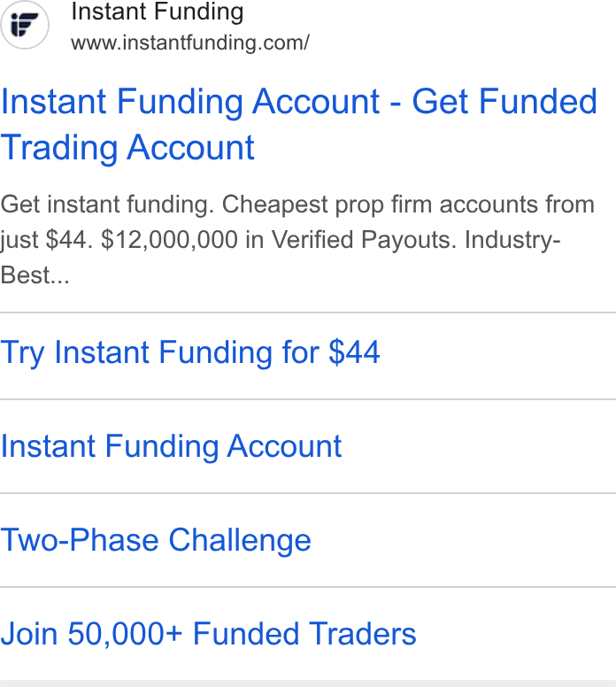Open "Try Instant Funding for $44" sitelink
This screenshot has height=687, width=616.
[190, 352]
